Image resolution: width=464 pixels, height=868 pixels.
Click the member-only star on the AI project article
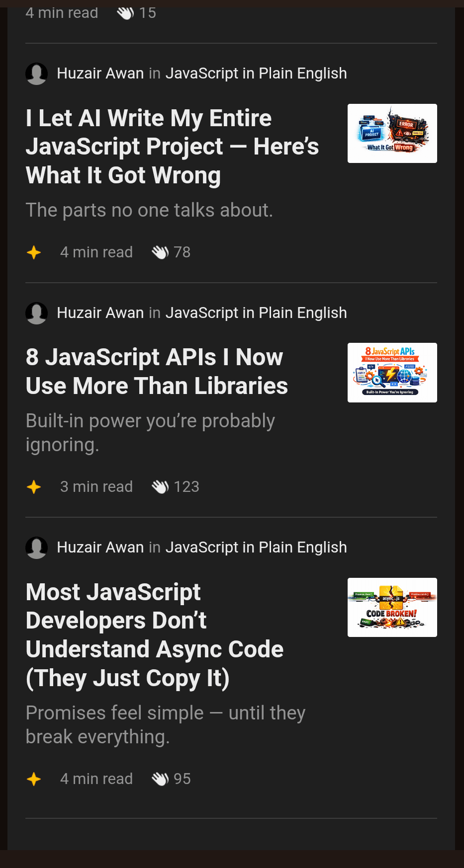[34, 252]
